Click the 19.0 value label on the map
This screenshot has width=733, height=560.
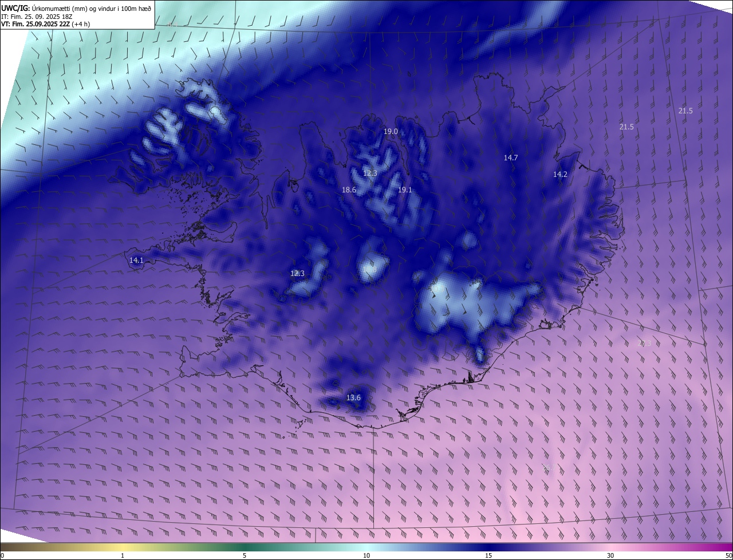391,132
